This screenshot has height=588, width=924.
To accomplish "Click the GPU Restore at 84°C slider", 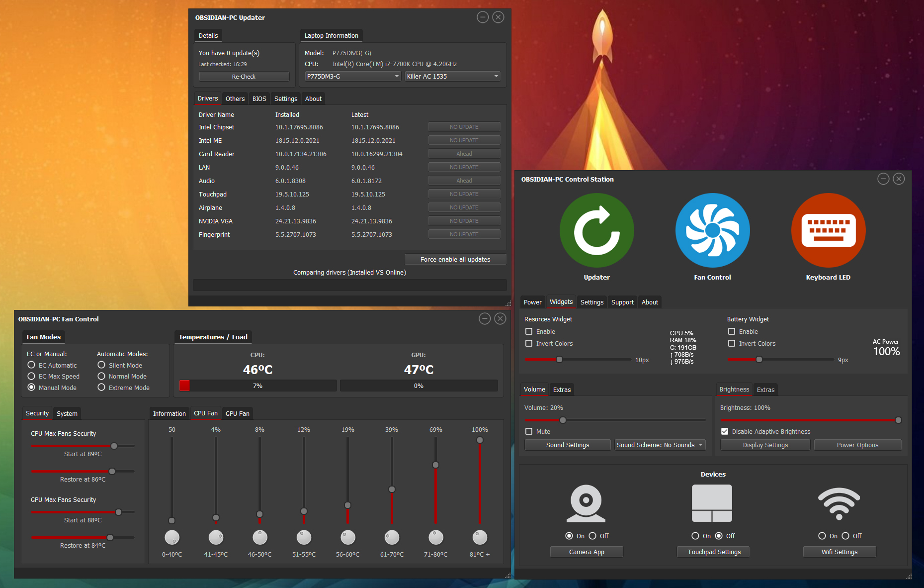I will 83,537.
